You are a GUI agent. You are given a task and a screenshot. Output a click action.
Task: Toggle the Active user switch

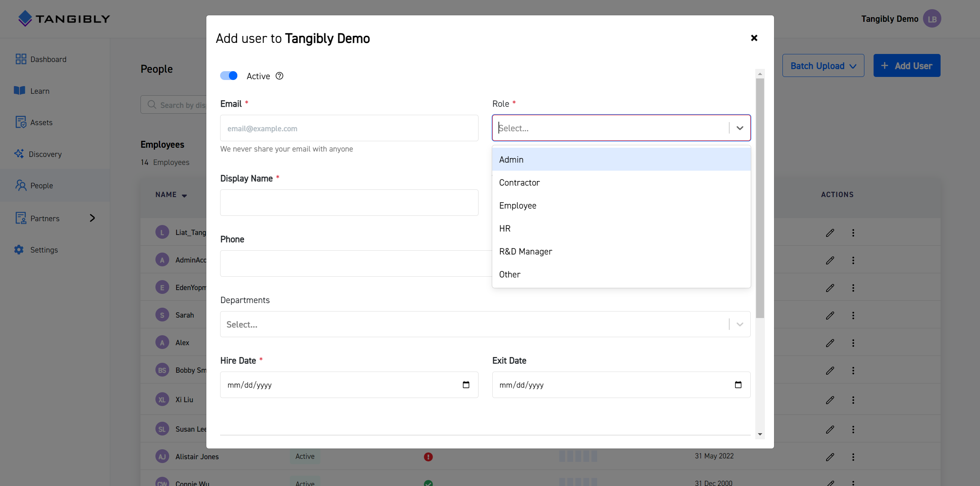click(229, 76)
